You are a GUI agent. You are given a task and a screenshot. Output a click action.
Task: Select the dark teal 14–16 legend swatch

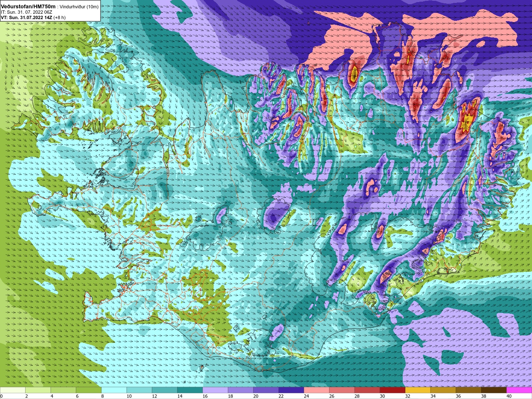point(190,390)
